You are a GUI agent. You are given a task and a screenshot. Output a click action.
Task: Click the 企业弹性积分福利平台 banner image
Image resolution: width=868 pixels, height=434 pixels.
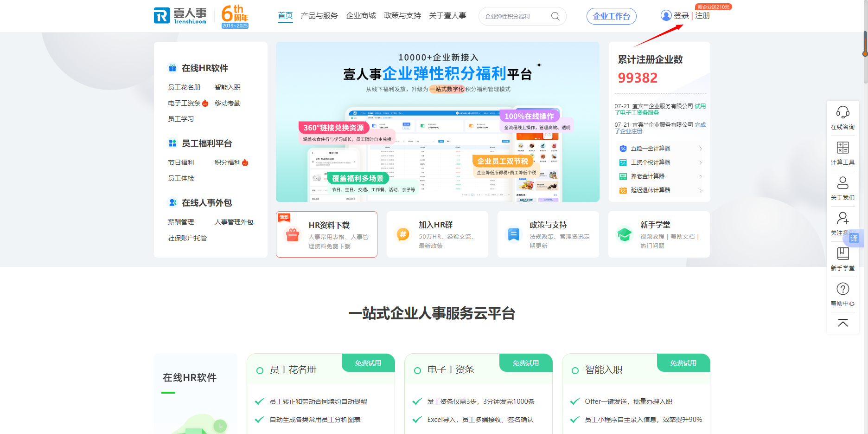pyautogui.click(x=438, y=122)
